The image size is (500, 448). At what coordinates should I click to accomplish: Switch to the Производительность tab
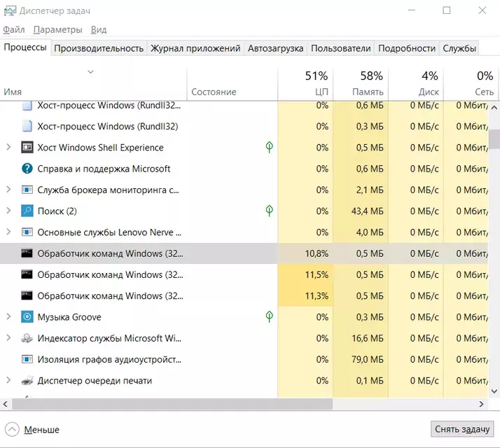(x=99, y=48)
